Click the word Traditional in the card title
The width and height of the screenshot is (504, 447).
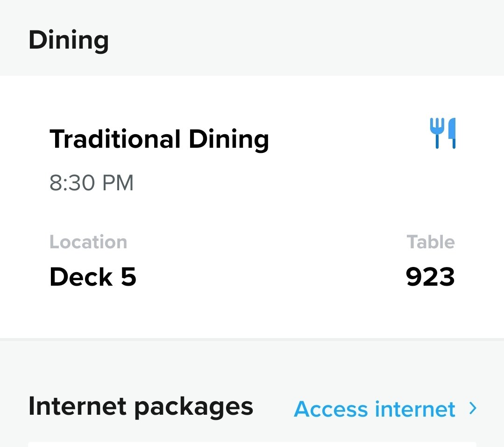[x=115, y=139]
